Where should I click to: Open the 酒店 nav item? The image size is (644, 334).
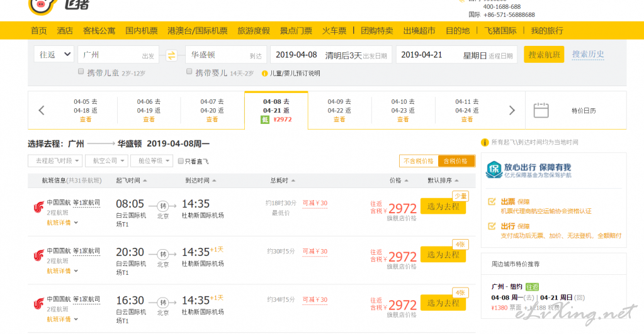tap(65, 31)
